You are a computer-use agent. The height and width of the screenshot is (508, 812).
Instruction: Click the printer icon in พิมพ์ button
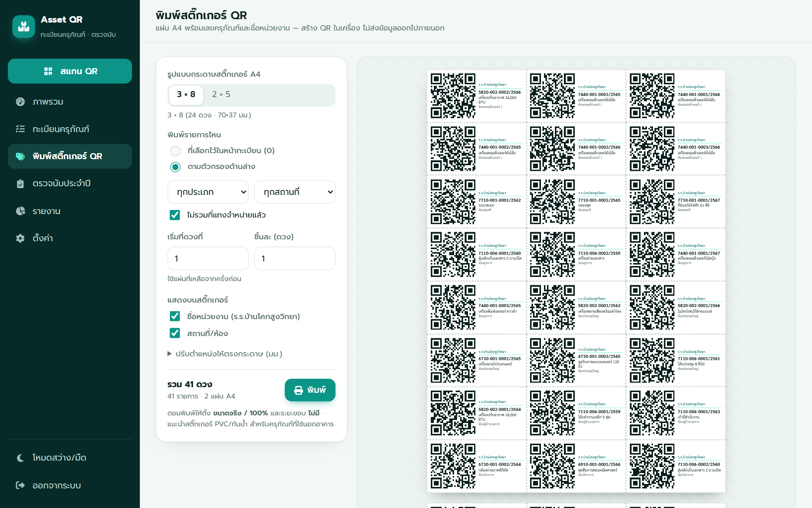[x=298, y=390]
